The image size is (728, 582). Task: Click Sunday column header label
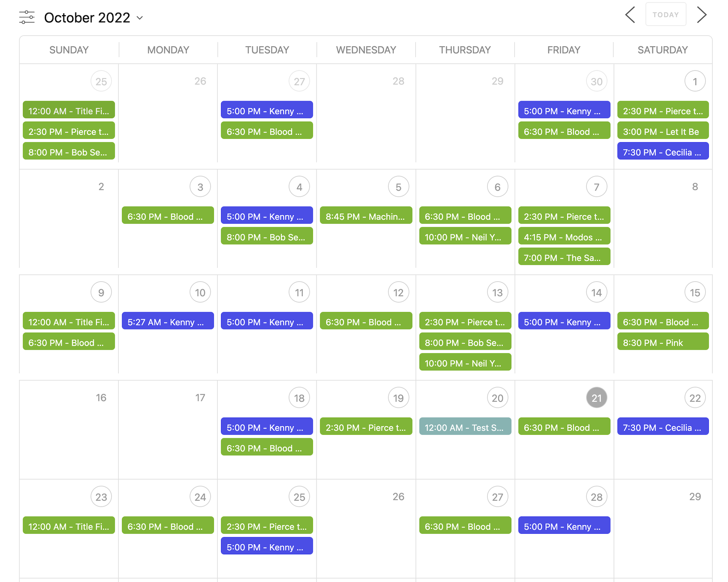(x=68, y=50)
